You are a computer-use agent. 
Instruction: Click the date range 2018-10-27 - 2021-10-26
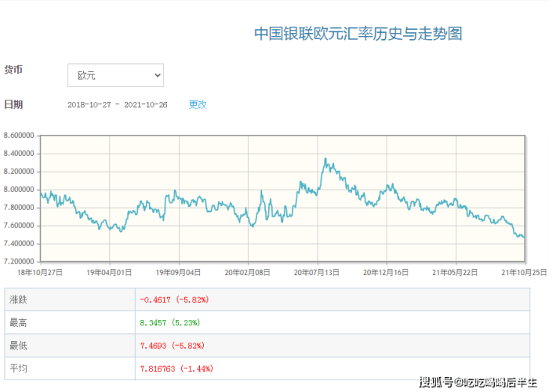(x=118, y=104)
